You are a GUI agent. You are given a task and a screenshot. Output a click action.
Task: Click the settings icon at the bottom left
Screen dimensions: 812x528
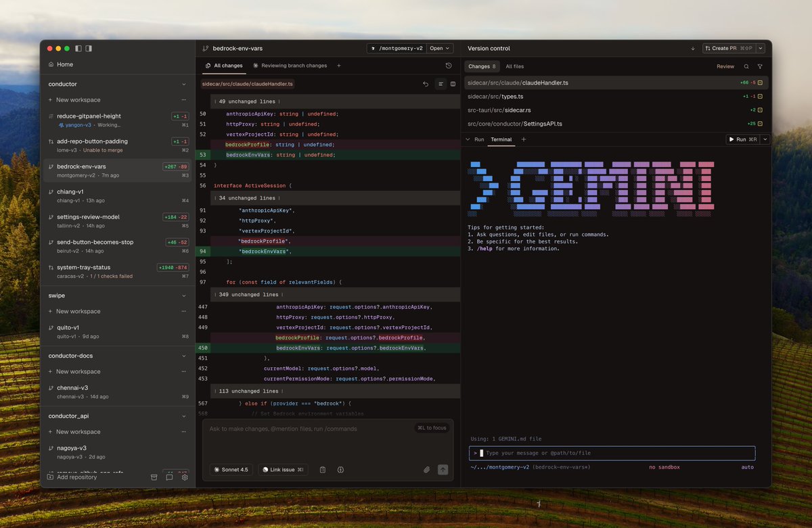[x=184, y=477]
